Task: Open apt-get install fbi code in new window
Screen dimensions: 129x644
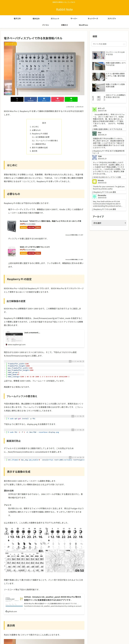Action: [83, 416]
